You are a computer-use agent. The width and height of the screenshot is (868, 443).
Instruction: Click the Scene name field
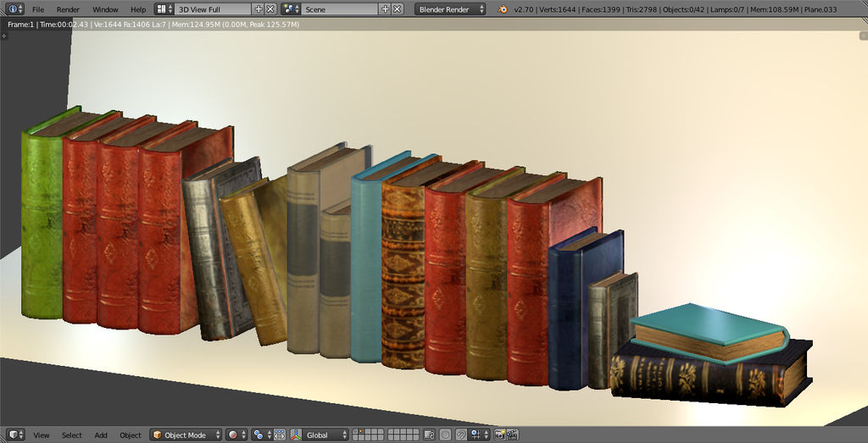[340, 8]
